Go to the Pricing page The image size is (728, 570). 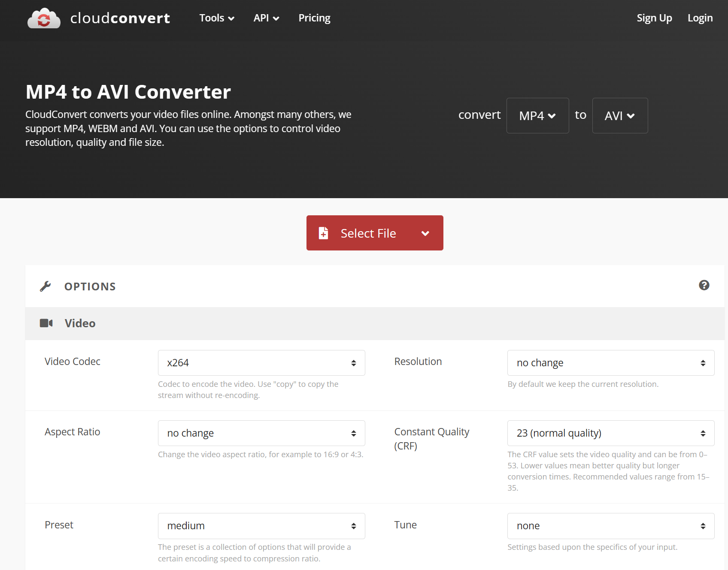(314, 18)
